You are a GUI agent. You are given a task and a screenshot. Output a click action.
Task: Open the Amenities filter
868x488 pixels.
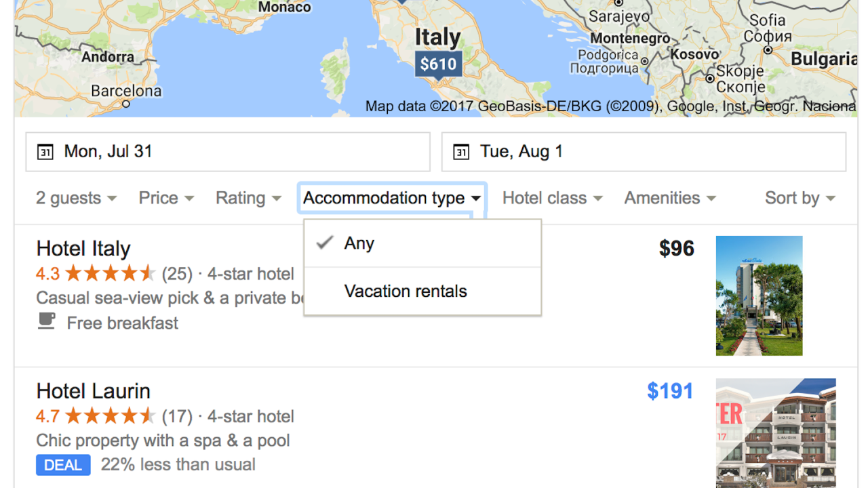pos(670,198)
